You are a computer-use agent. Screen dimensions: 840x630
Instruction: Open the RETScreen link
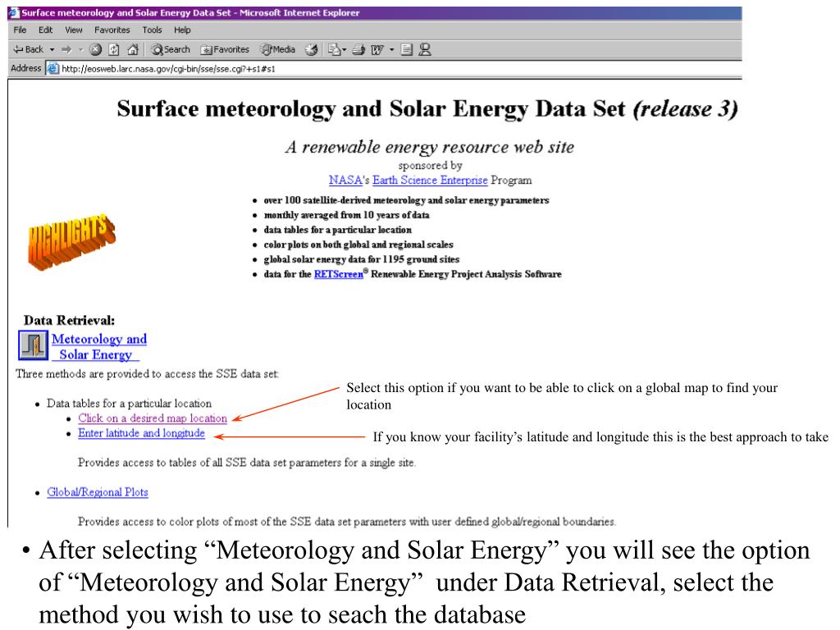coord(338,274)
